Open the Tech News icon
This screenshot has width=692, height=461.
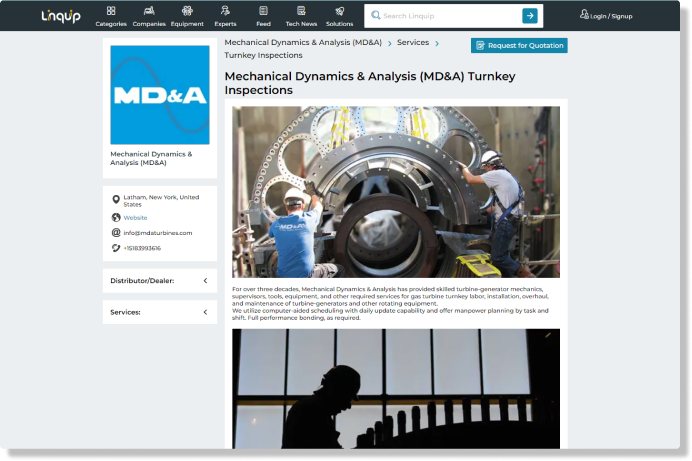301,11
